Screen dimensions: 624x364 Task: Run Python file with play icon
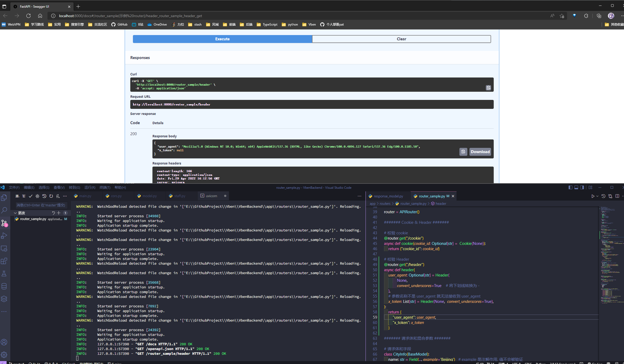tap(593, 196)
